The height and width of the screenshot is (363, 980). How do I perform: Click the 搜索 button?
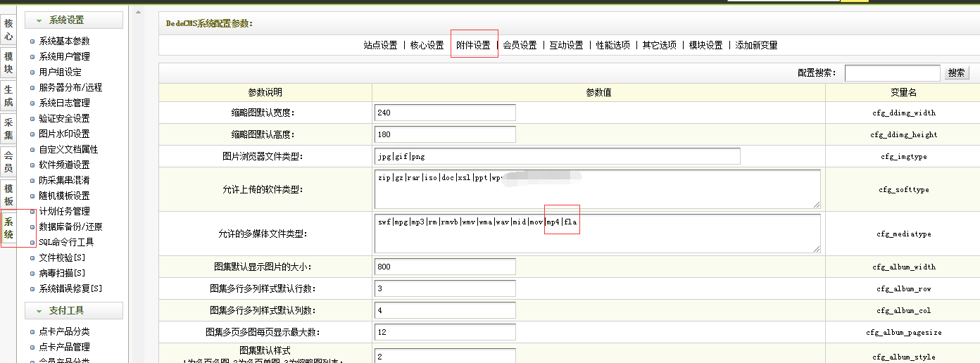956,72
